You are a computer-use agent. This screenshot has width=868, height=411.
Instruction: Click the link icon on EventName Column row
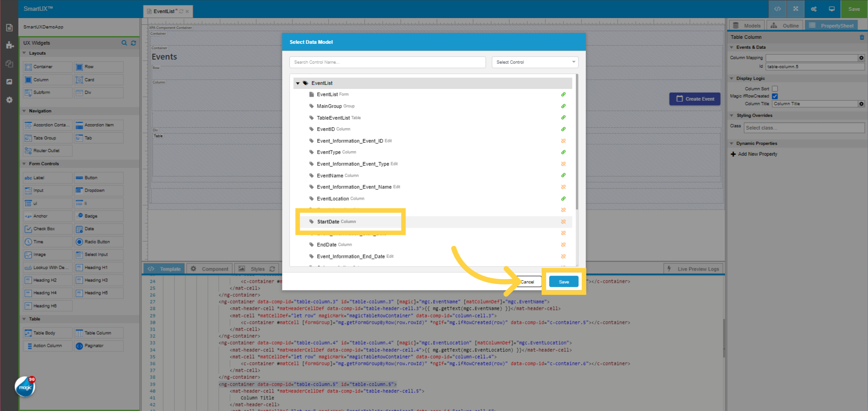click(563, 175)
